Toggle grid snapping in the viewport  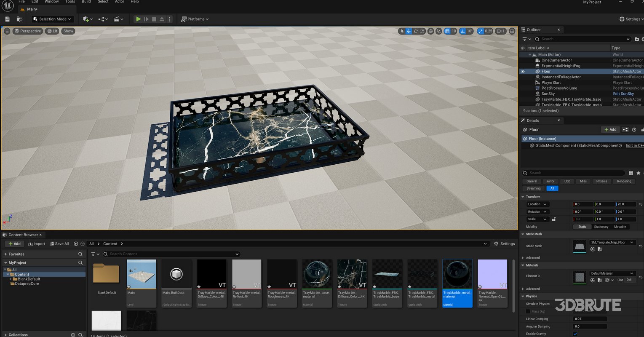[x=447, y=31]
